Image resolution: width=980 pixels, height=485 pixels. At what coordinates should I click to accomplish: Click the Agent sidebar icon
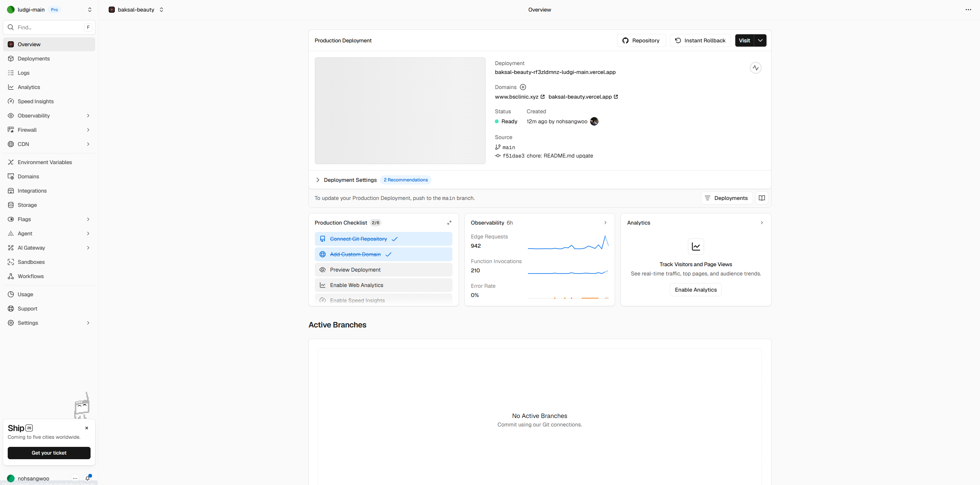click(11, 233)
